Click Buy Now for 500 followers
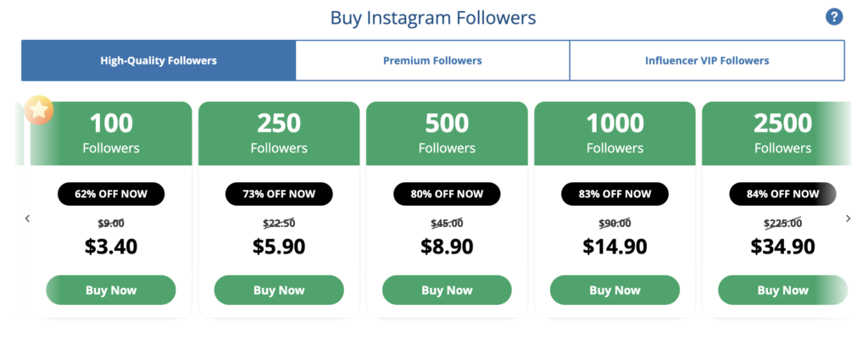Viewport: 868px width, 339px height. click(x=447, y=290)
